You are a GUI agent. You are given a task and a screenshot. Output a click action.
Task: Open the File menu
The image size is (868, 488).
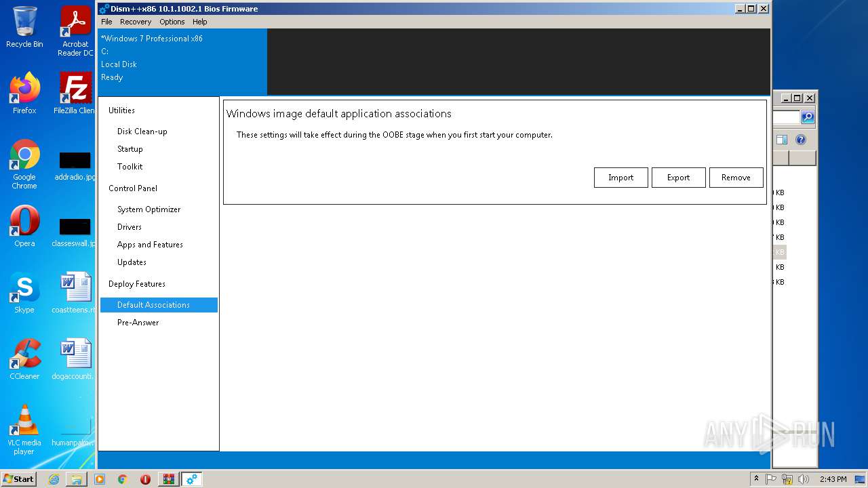click(106, 22)
